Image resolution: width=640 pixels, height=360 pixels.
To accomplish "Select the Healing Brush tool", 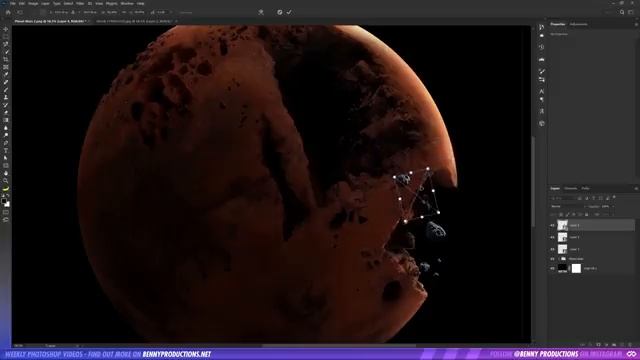I will pos(6,82).
